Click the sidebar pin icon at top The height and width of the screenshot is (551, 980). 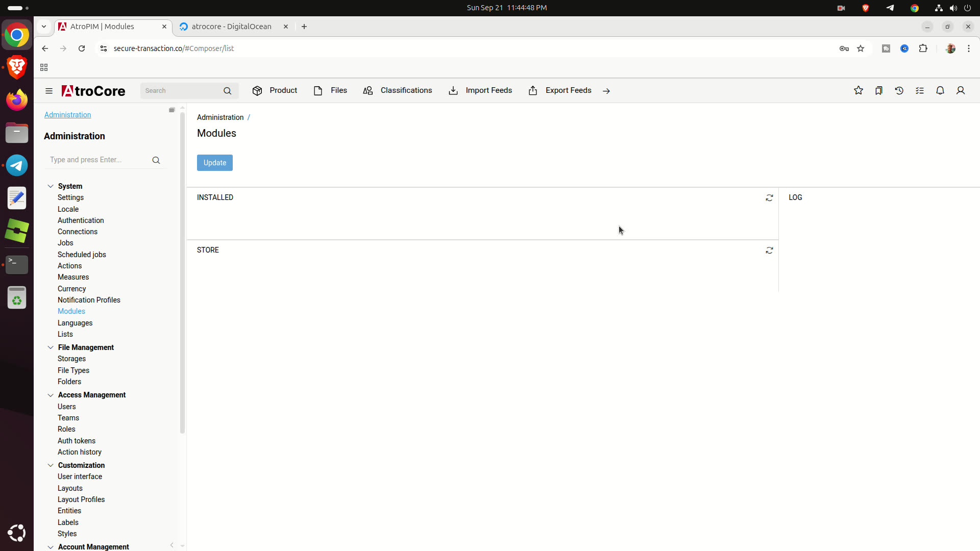click(x=172, y=110)
